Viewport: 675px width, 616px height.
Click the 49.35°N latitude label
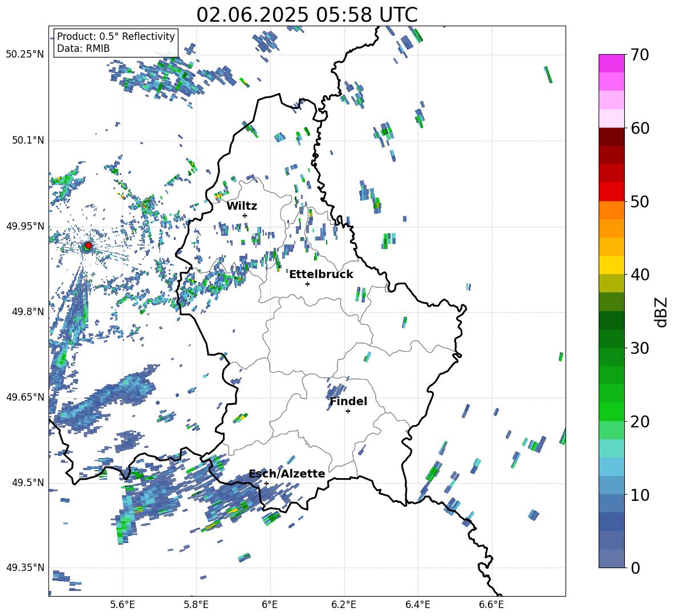coord(25,568)
